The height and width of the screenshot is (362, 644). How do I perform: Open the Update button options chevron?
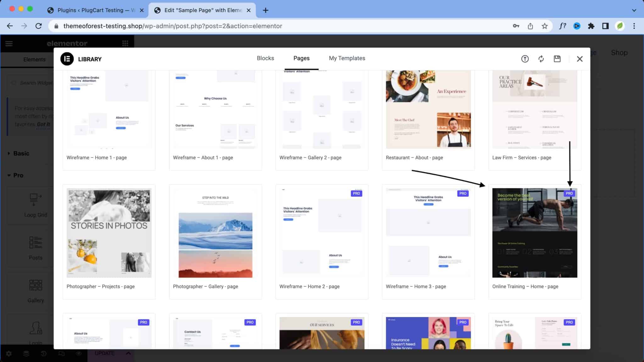pos(128,353)
